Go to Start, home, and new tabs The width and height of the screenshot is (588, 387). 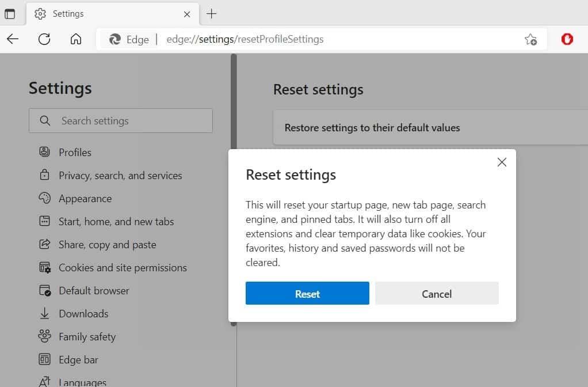(116, 222)
